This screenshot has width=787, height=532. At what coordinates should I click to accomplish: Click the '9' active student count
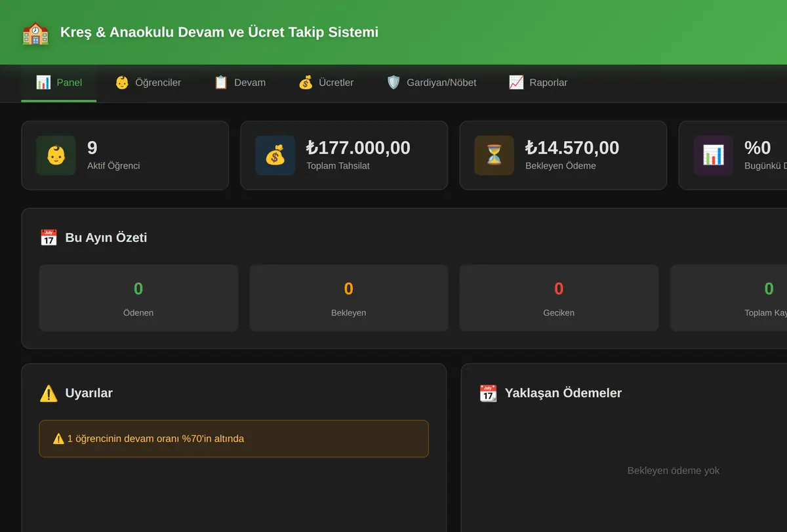click(x=92, y=148)
